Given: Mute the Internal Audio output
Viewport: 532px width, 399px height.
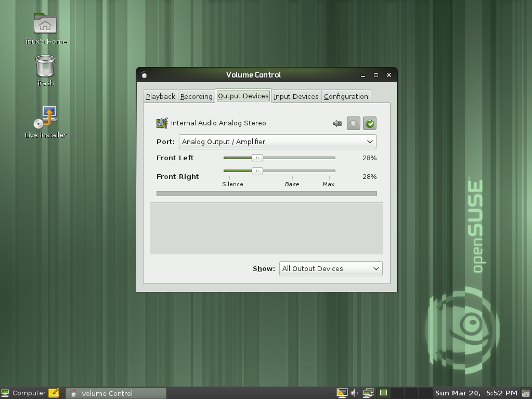Looking at the screenshot, I should click(x=338, y=123).
